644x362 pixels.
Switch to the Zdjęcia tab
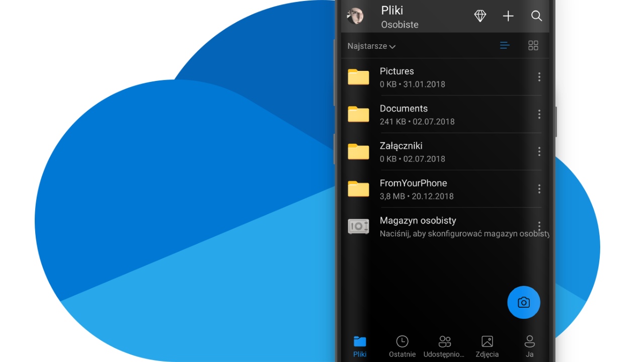click(x=487, y=346)
